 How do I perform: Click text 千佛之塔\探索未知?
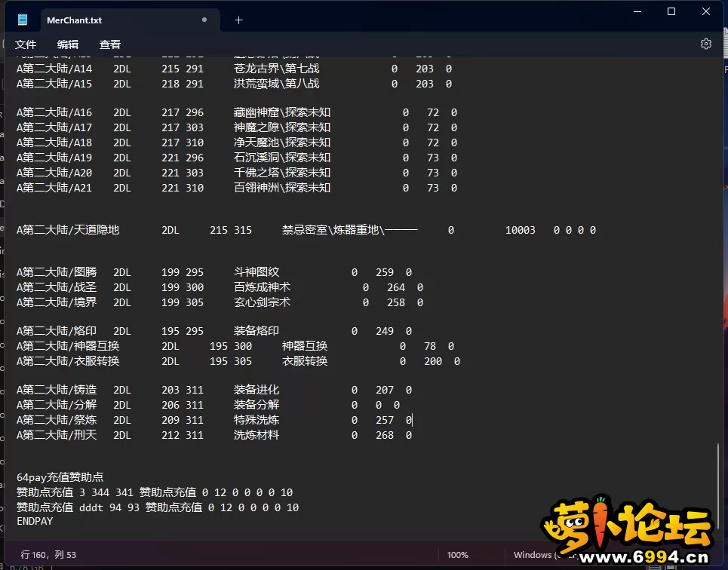(x=282, y=173)
